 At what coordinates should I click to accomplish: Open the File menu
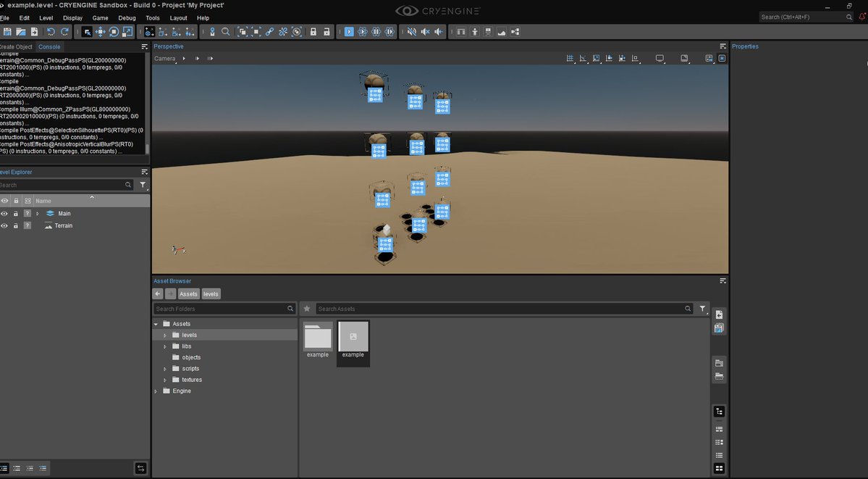click(x=4, y=17)
